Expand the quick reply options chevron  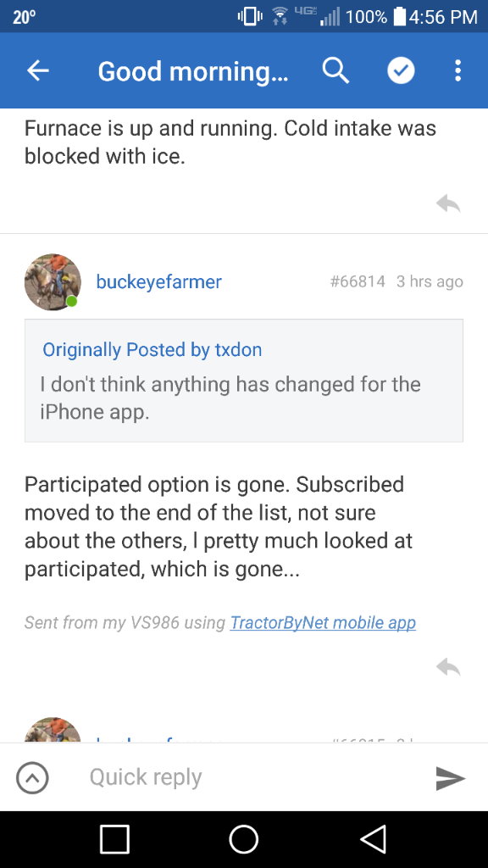33,778
